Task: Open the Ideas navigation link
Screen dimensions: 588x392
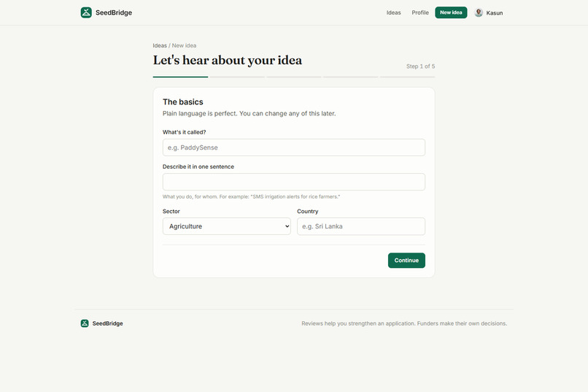Action: click(x=394, y=12)
